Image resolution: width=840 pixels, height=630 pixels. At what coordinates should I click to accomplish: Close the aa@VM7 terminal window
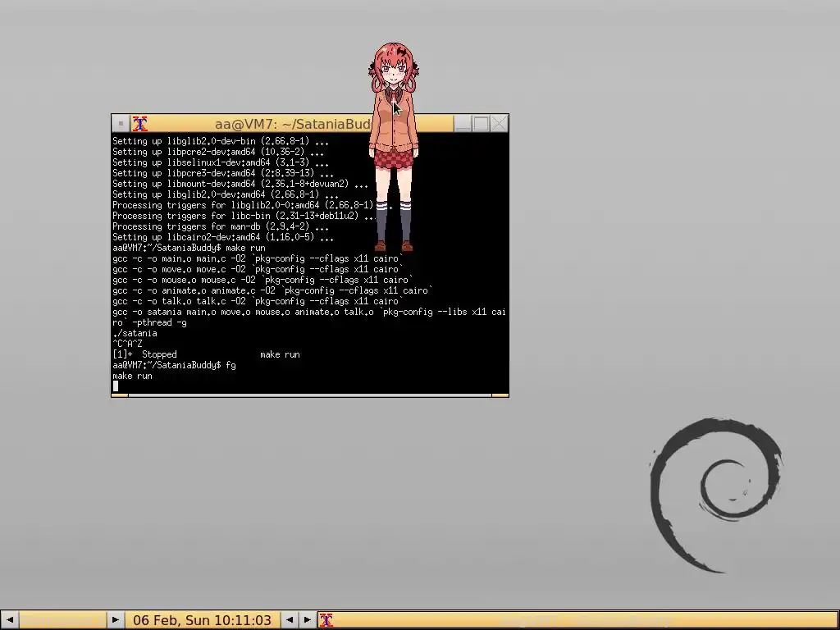click(x=500, y=124)
